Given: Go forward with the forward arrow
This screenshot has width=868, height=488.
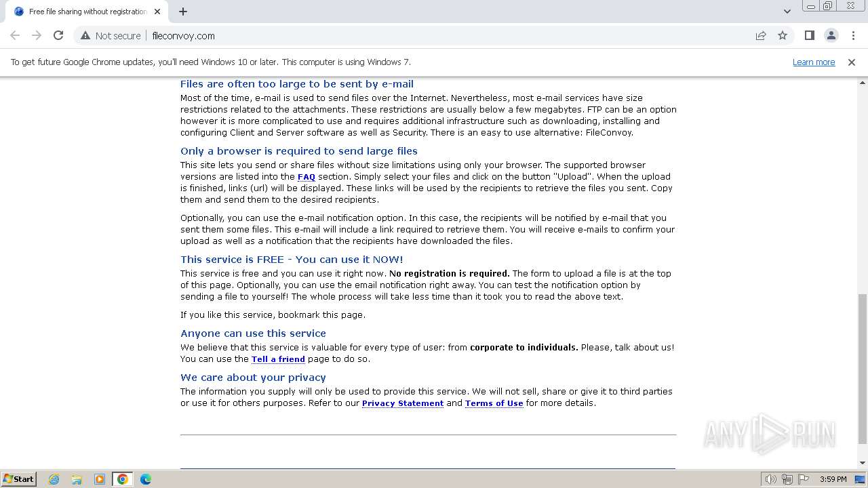Looking at the screenshot, I should click(x=37, y=35).
